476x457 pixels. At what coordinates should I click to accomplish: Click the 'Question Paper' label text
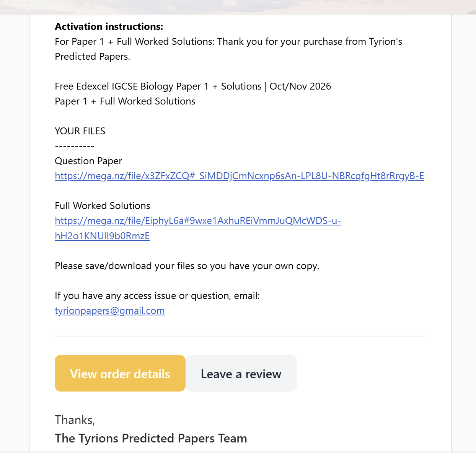pos(88,161)
